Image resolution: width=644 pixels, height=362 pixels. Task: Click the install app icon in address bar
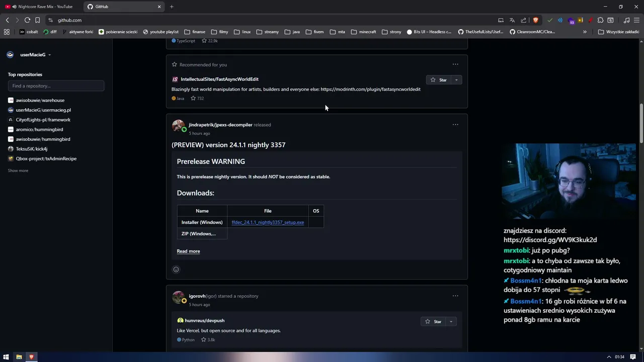(x=501, y=20)
